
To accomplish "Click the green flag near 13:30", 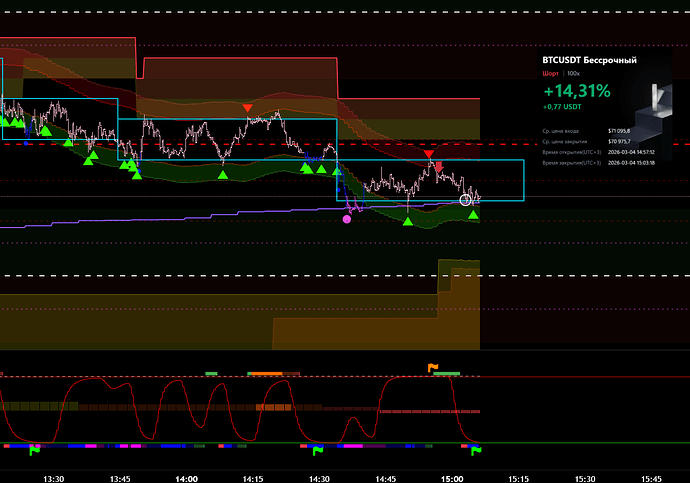I will tap(37, 451).
